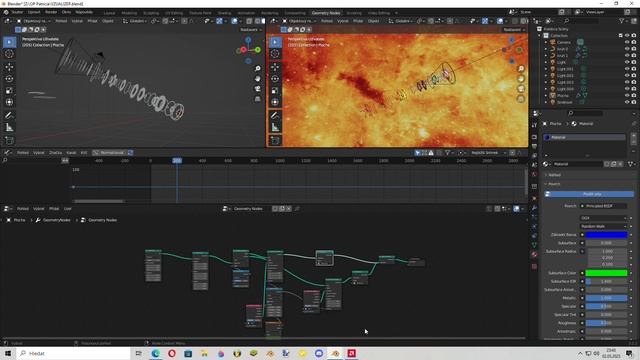Screen dimensions: 640x360
Task: Select the Add Cube tool in left viewport
Action: pyautogui.click(x=9, y=140)
